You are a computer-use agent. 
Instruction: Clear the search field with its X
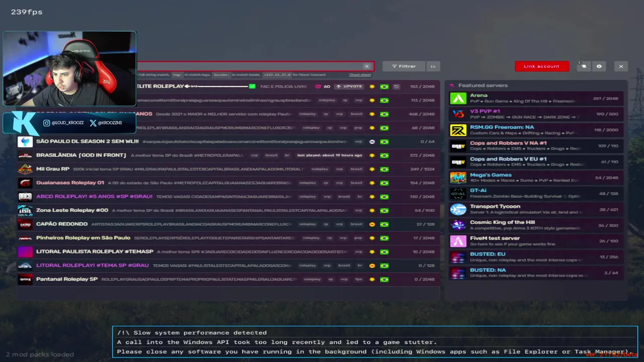[x=367, y=66]
